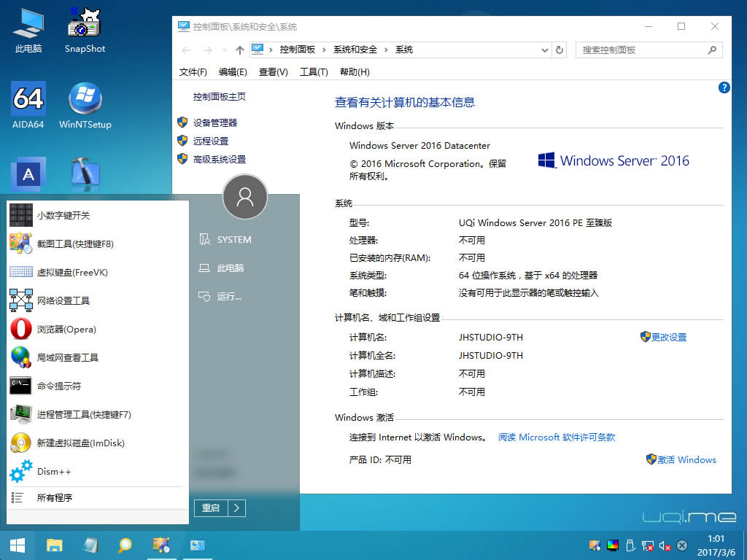Launch 新建虚拟磁盘(ImDisk) from start menu

pyautogui.click(x=98, y=443)
